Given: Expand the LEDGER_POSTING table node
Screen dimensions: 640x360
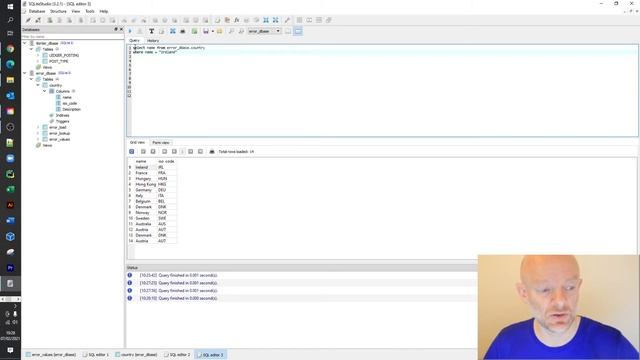Looking at the screenshot, I should tap(38, 55).
